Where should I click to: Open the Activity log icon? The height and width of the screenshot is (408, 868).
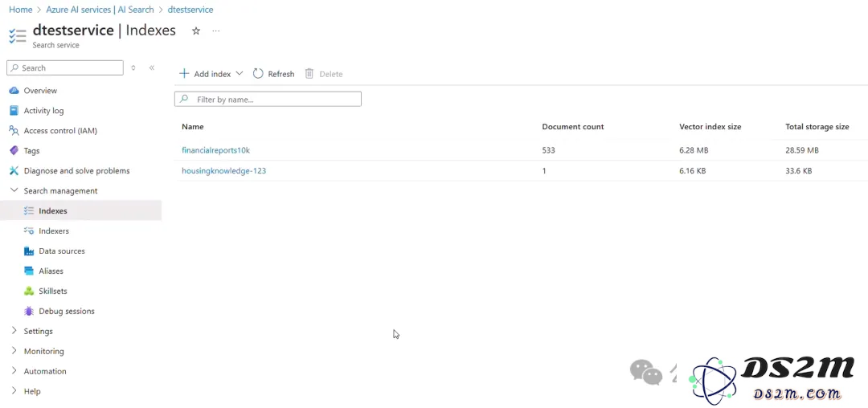click(14, 111)
